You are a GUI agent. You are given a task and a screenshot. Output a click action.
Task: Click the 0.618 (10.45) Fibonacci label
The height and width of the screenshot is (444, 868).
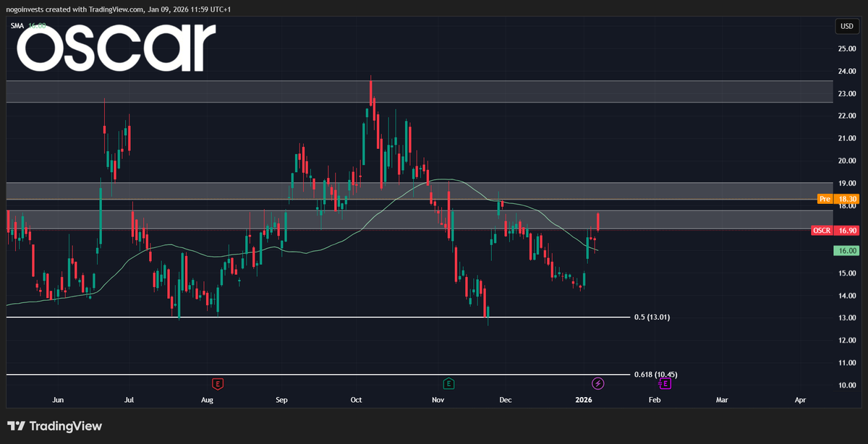click(x=655, y=375)
